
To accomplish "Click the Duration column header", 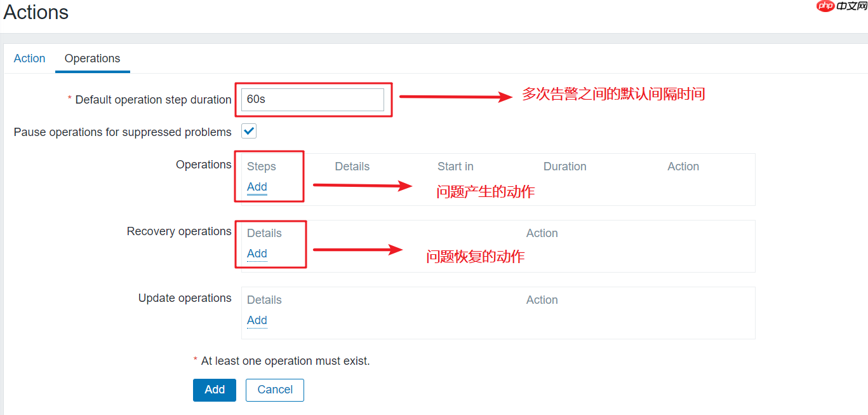I will [x=564, y=167].
